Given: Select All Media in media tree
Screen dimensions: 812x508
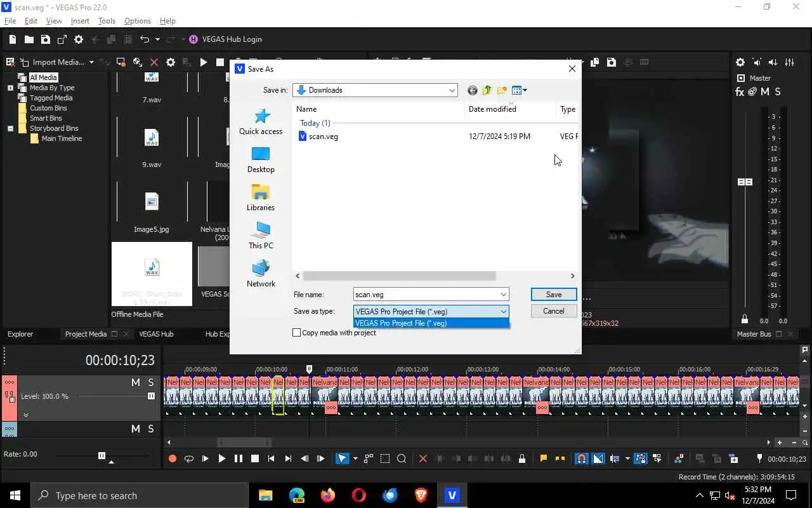Looking at the screenshot, I should point(43,77).
